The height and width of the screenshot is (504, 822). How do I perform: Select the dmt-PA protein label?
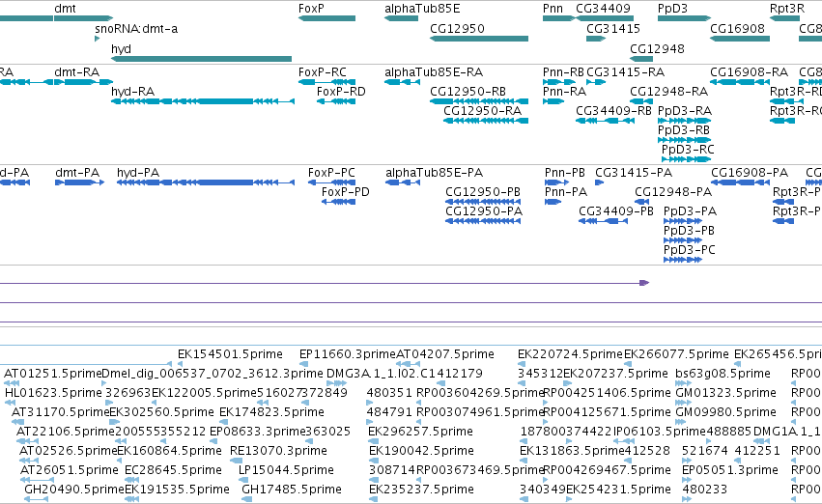[77, 173]
